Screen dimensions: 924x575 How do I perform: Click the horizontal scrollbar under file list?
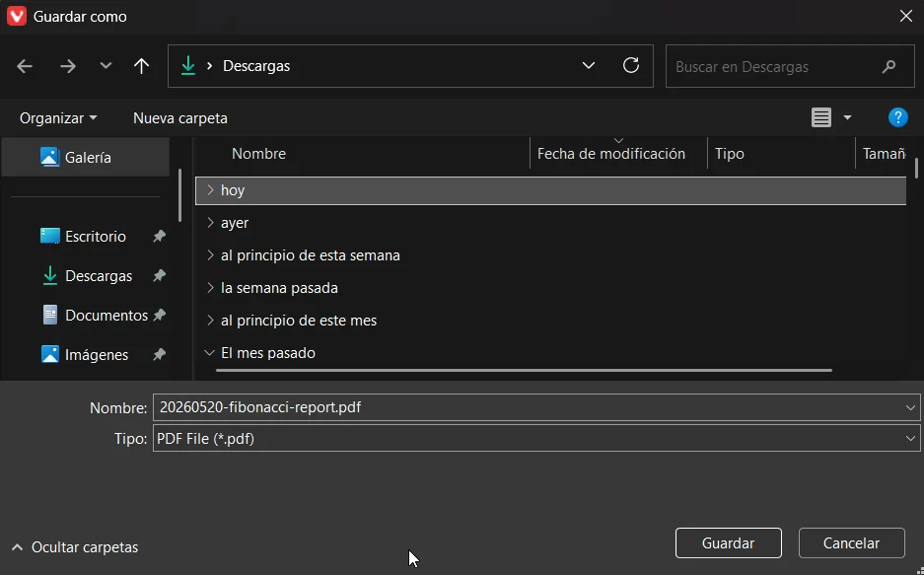pyautogui.click(x=524, y=371)
